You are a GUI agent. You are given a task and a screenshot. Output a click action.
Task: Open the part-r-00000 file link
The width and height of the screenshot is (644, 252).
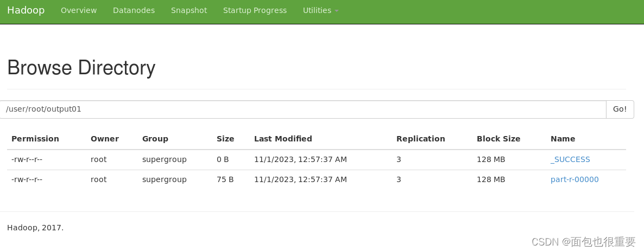pos(574,180)
